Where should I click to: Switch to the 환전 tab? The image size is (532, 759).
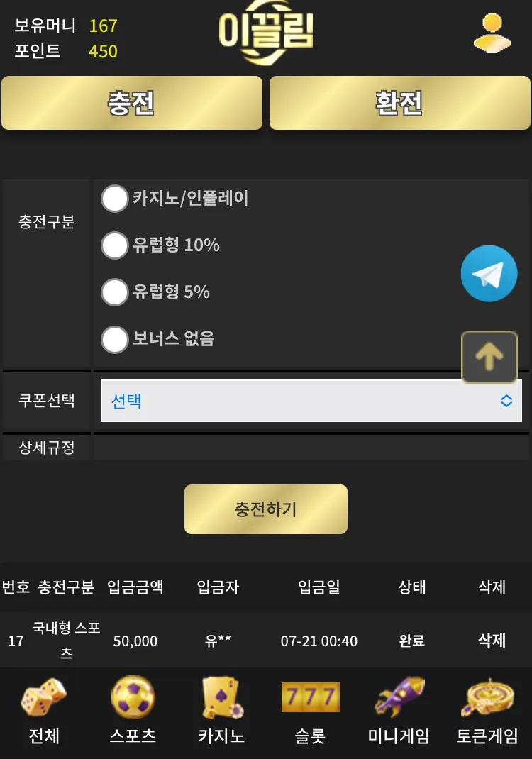coord(400,103)
